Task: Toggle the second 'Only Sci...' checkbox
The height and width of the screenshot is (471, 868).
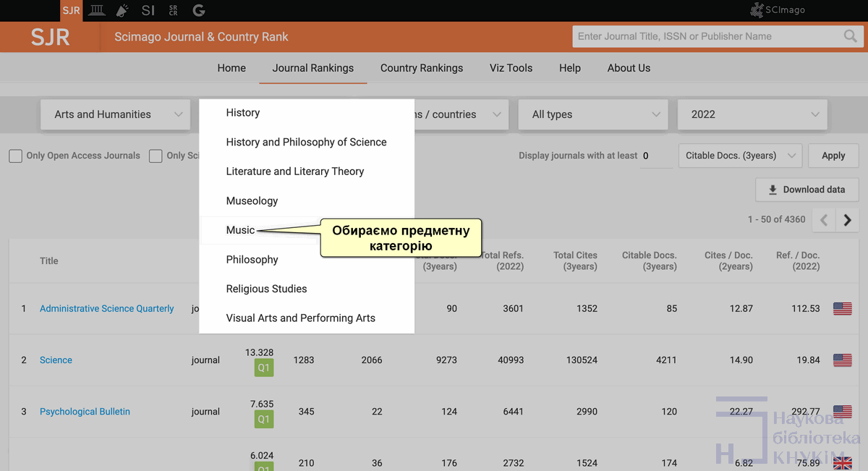Action: [x=156, y=156]
